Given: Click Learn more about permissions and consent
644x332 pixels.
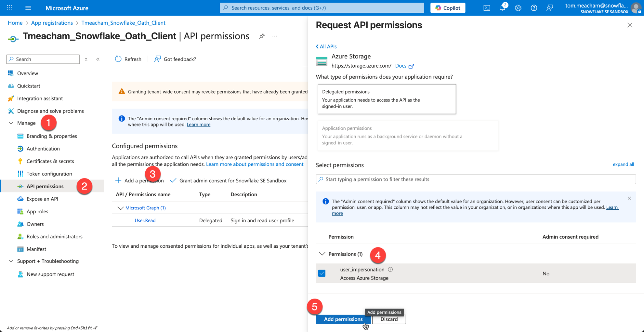Looking at the screenshot, I should point(255,164).
